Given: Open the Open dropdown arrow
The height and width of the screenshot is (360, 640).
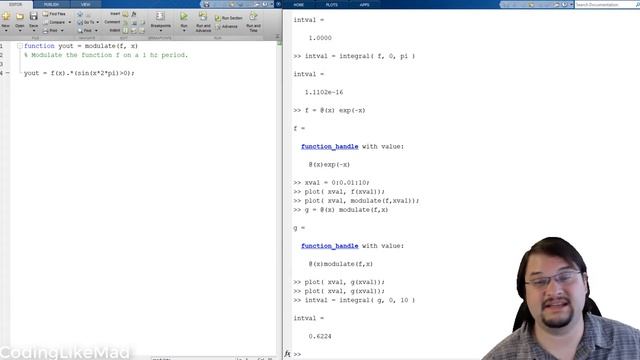Looking at the screenshot, I should [20, 31].
